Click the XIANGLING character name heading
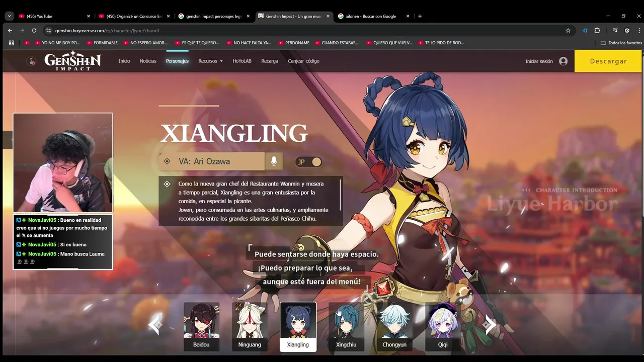The image size is (644, 362). (234, 133)
